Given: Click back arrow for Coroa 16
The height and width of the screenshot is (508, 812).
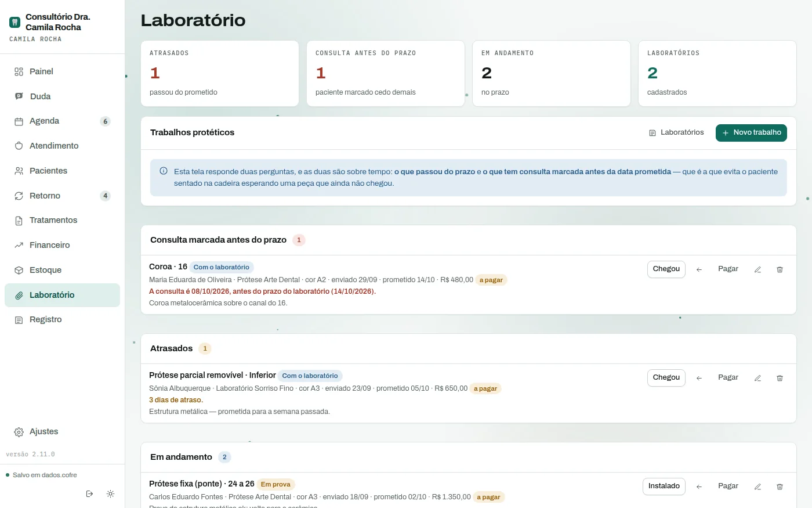Looking at the screenshot, I should tap(699, 269).
